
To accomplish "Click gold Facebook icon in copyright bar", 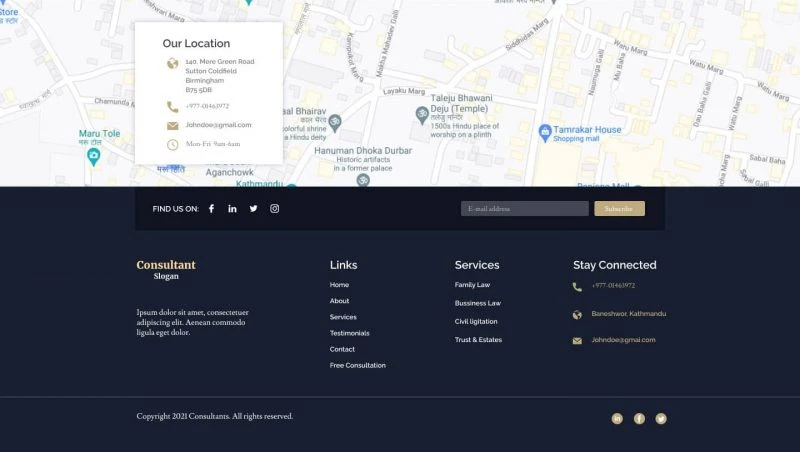I will coord(639,419).
